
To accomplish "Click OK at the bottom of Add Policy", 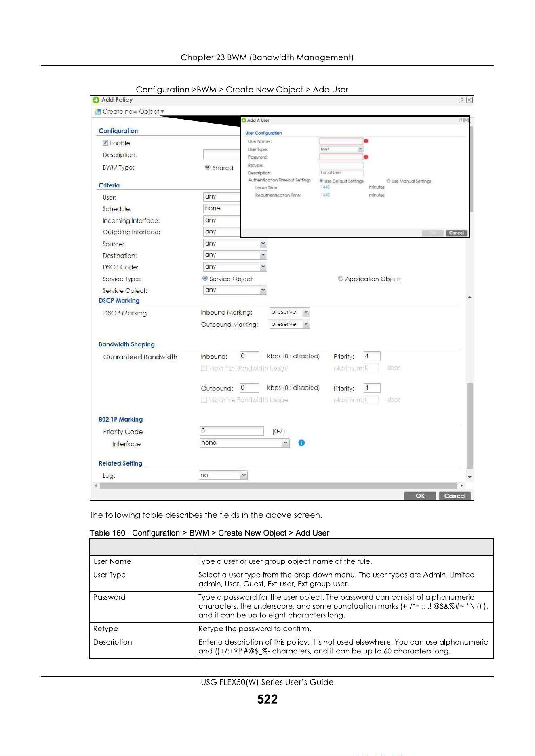I will coord(420,496).
